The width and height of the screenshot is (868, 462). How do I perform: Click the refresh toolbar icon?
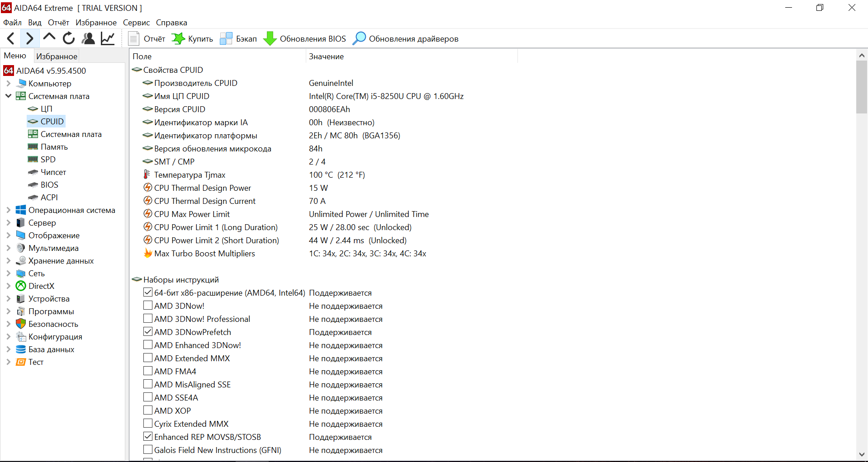point(69,38)
